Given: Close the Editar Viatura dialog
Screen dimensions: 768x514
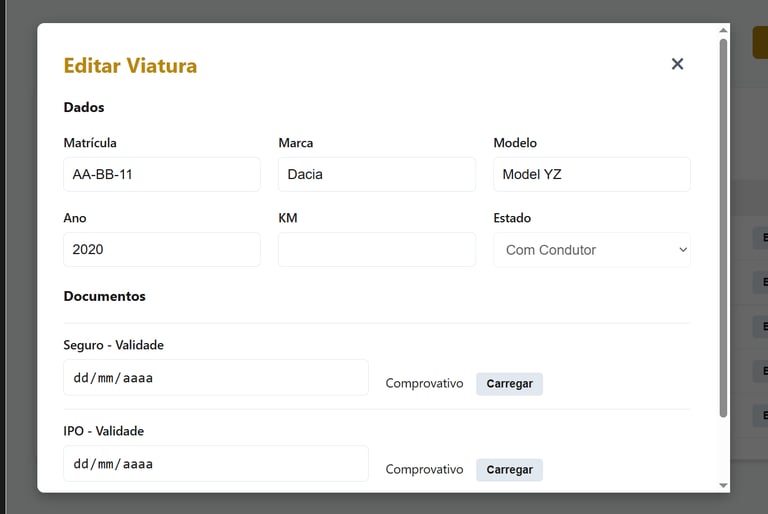Looking at the screenshot, I should point(677,64).
